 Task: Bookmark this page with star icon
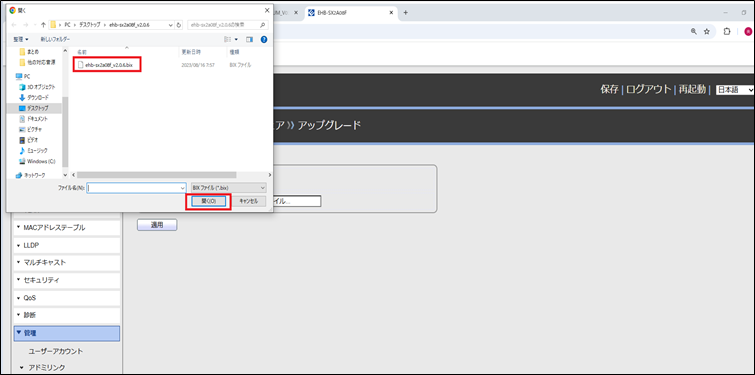707,31
